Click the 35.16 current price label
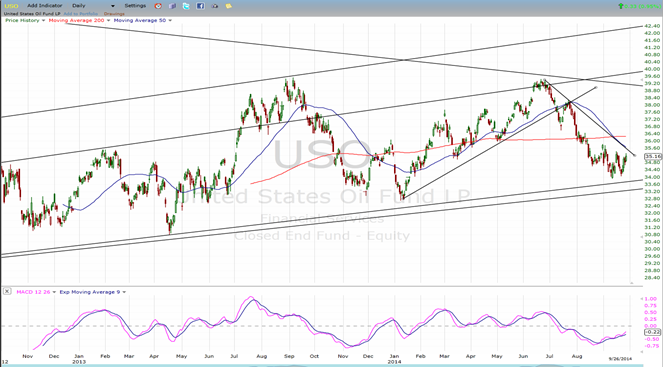 653,156
